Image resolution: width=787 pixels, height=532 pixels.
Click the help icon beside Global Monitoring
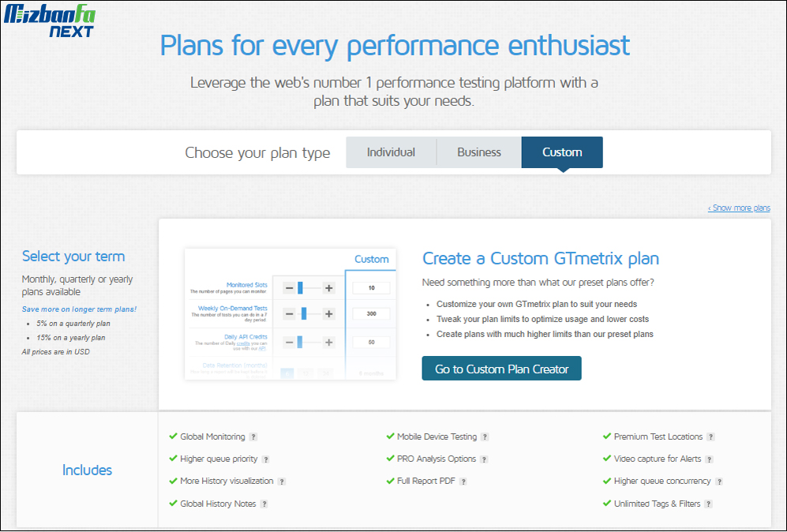tap(253, 437)
